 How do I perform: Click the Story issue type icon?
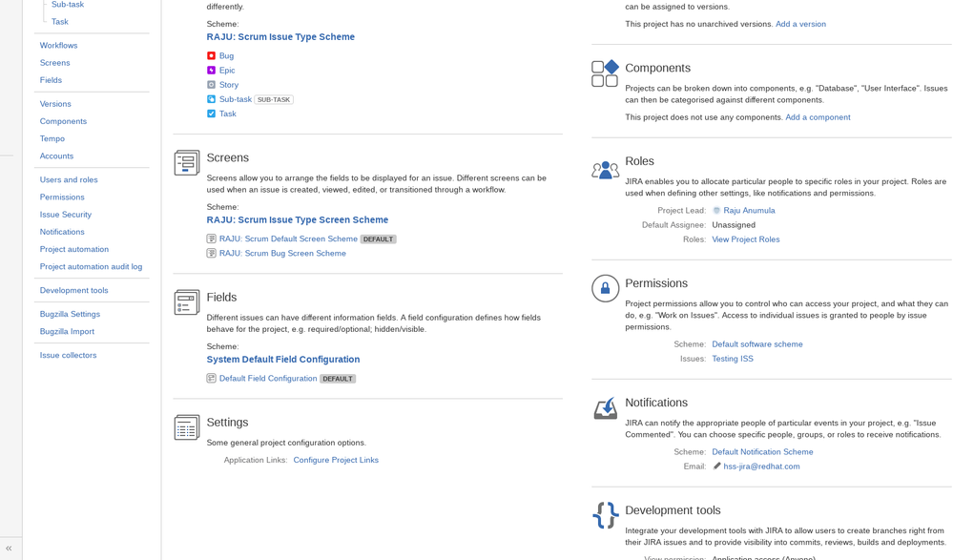(x=211, y=85)
